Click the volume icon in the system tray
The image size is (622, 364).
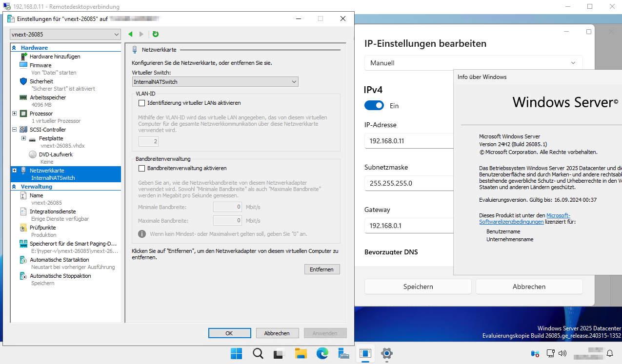[x=562, y=353]
